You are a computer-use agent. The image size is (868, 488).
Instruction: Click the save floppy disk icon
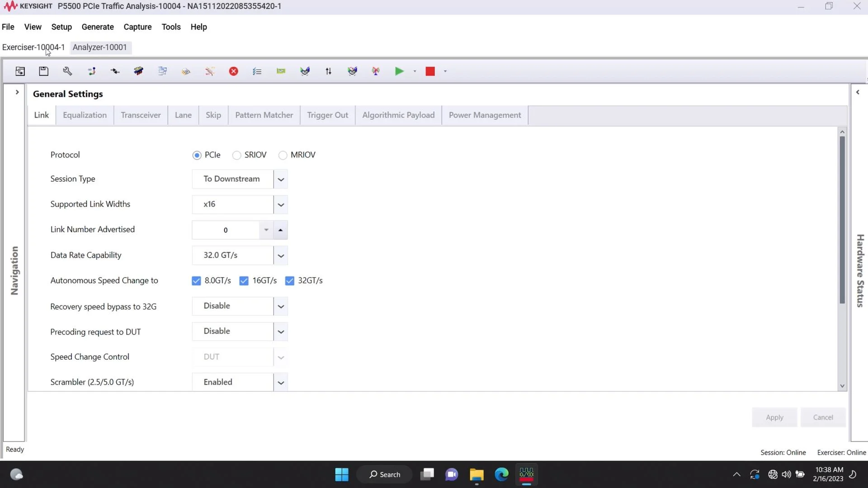pos(43,71)
